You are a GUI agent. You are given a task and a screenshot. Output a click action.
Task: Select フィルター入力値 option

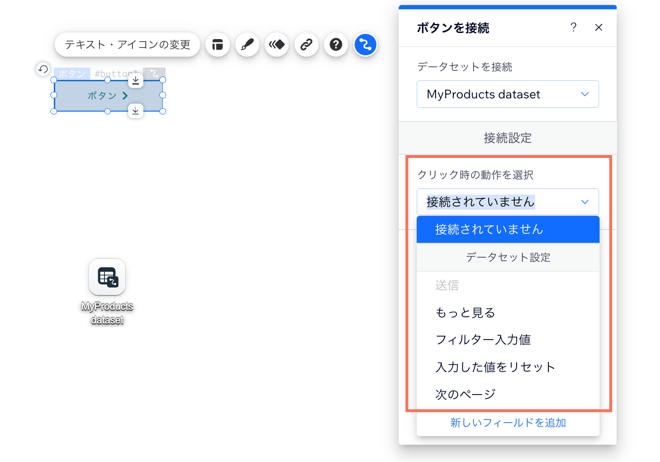tap(508, 340)
